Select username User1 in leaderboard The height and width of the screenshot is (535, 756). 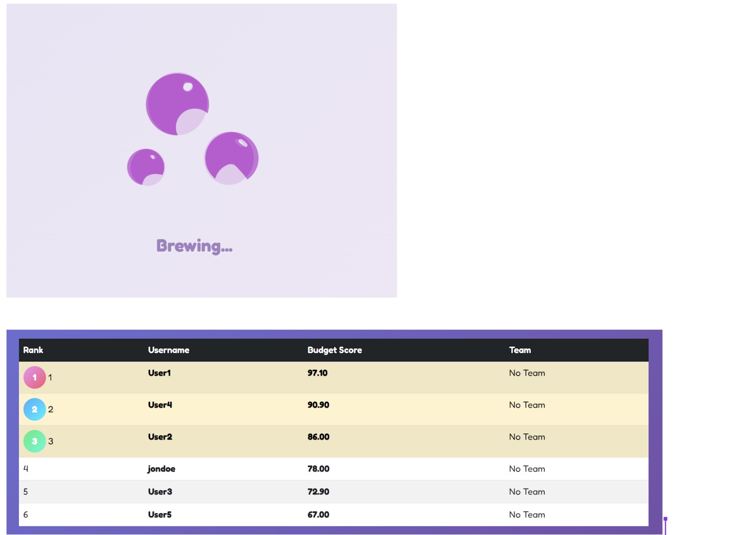coord(159,373)
